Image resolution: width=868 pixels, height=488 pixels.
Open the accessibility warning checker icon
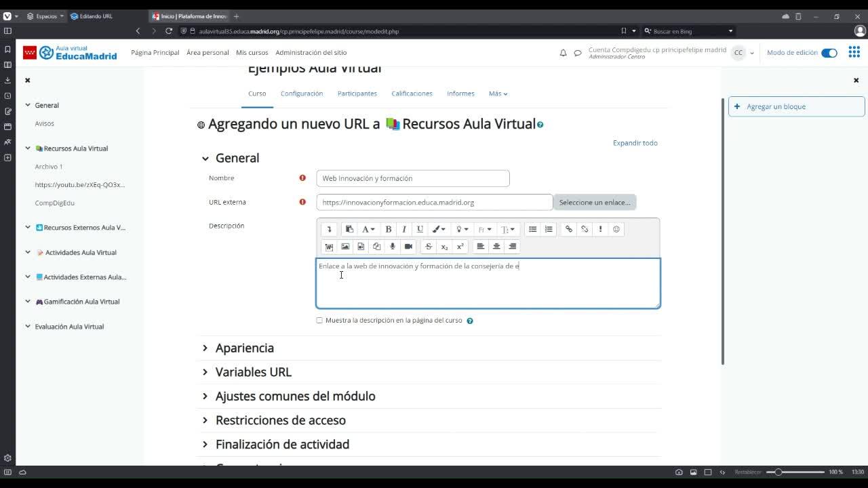tap(600, 229)
